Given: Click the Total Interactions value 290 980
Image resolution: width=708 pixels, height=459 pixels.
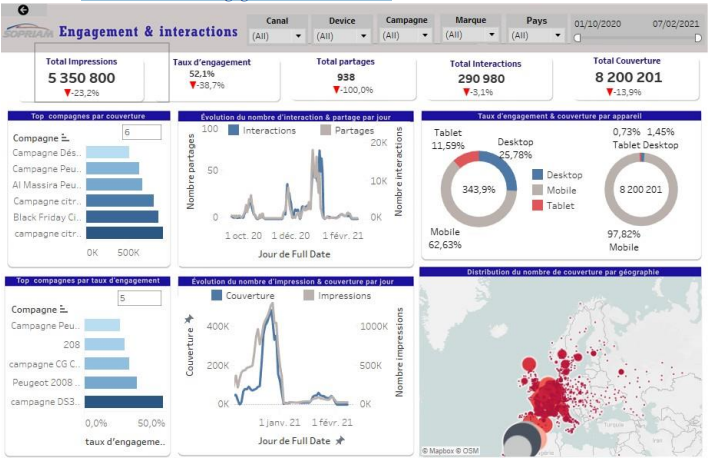Looking at the screenshot, I should point(481,79).
